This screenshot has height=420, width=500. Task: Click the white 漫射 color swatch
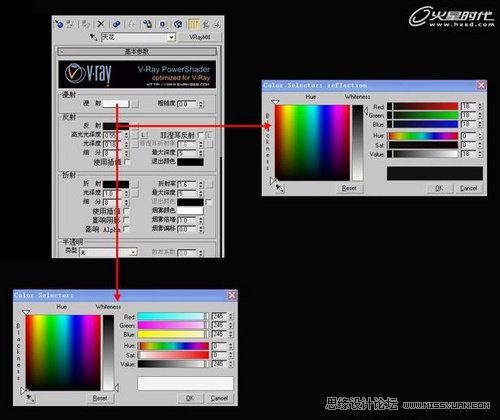[x=116, y=104]
